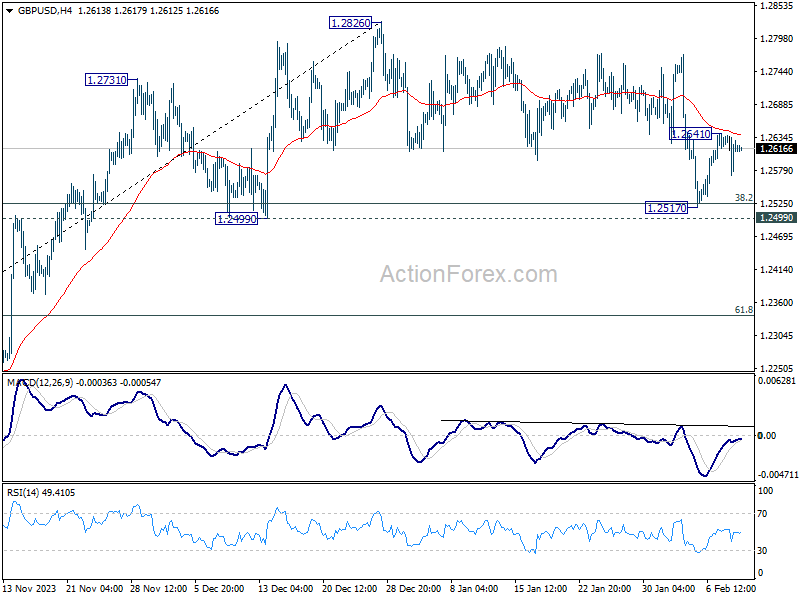Click the 15 Jan 12:00 time label
Image resolution: width=800 pixels, height=600 pixels.
[540, 589]
